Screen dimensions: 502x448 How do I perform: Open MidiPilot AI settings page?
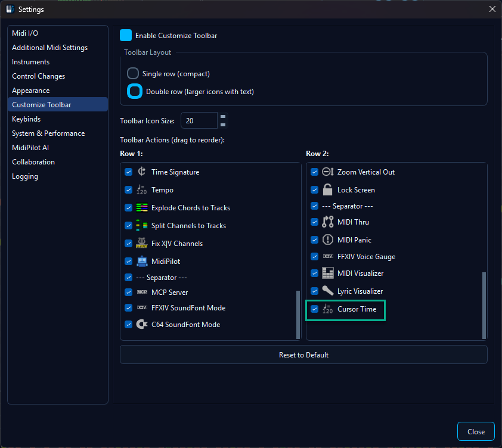(58, 148)
